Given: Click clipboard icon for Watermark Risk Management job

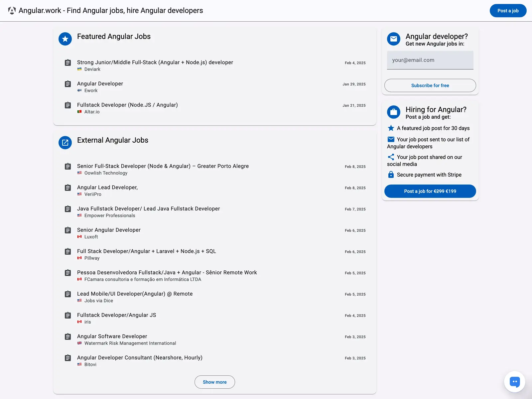Looking at the screenshot, I should (x=68, y=336).
